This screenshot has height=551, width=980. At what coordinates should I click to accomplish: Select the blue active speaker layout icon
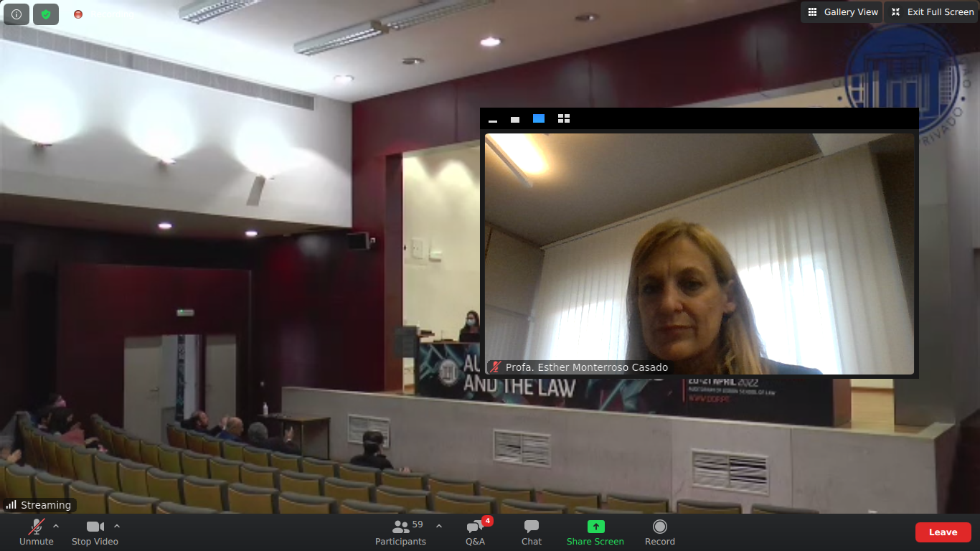[539, 118]
